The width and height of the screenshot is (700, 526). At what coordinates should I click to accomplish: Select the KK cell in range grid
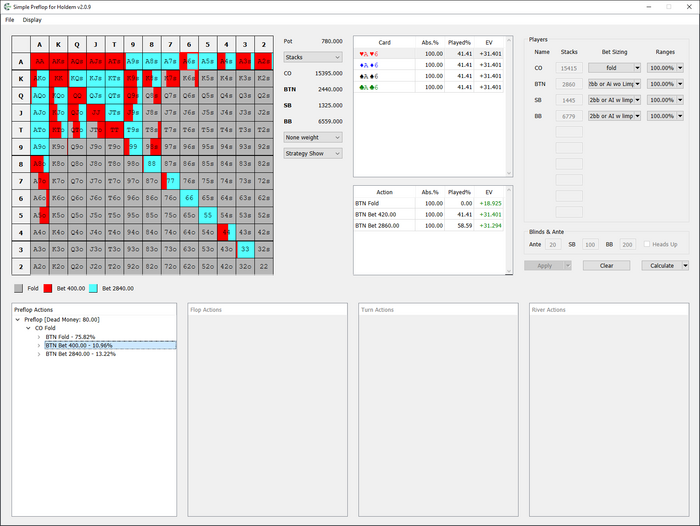click(x=58, y=79)
